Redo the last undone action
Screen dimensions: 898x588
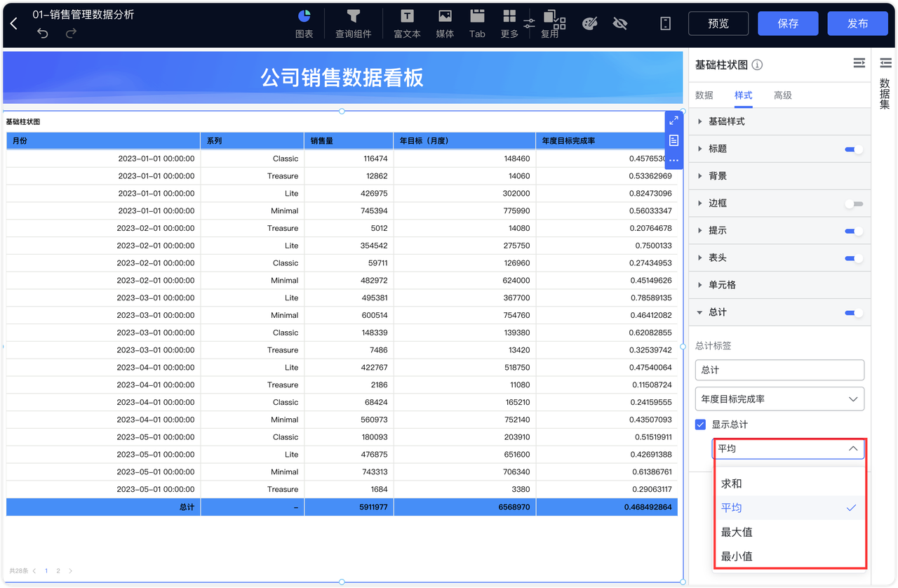[71, 33]
